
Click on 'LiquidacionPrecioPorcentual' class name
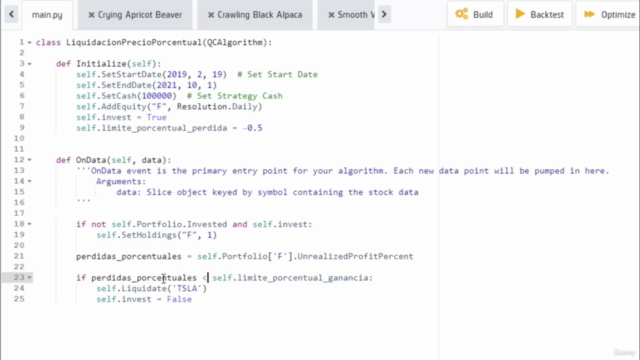pyautogui.click(x=134, y=42)
